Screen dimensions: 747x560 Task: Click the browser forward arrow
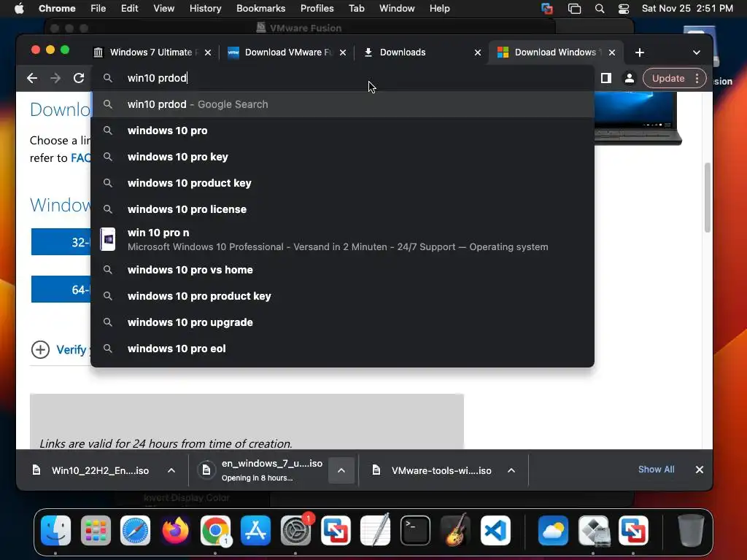tap(55, 78)
